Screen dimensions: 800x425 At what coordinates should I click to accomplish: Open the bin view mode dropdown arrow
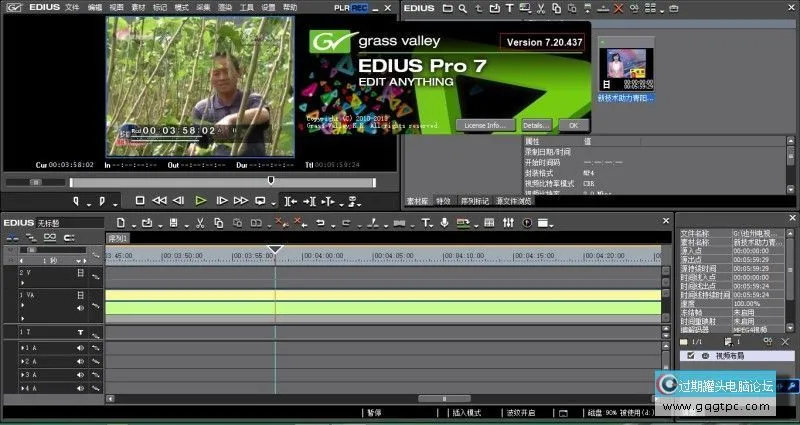(662, 11)
